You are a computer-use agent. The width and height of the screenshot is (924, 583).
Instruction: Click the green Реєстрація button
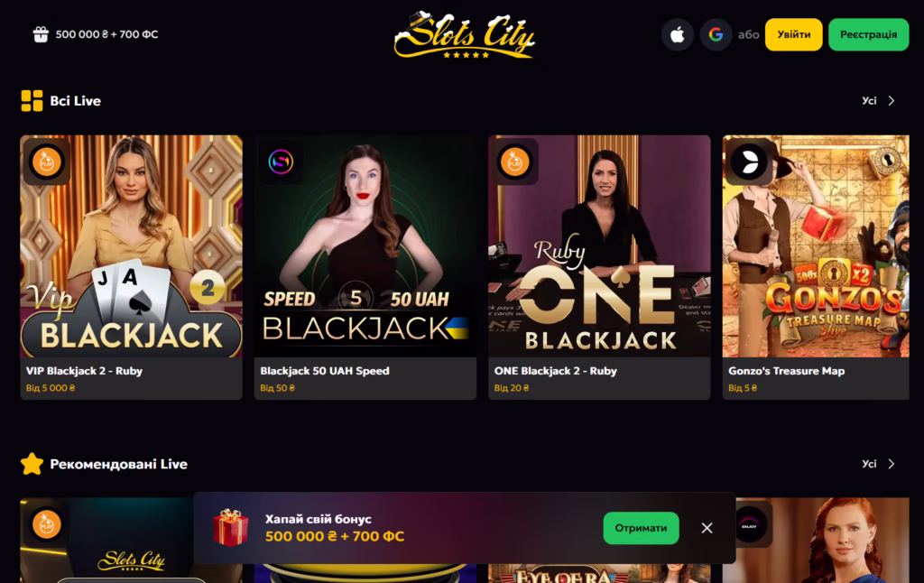tap(869, 35)
